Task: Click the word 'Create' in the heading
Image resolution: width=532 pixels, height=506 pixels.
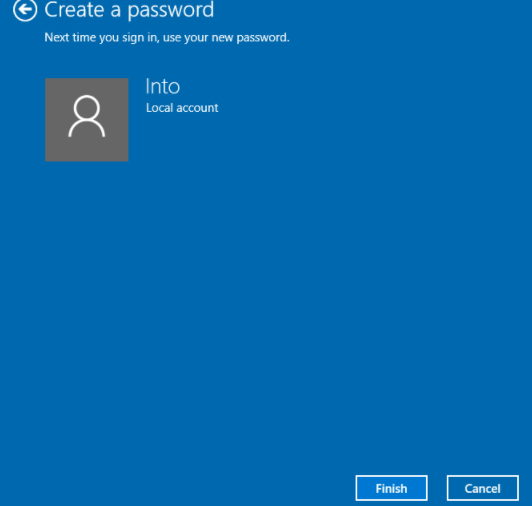Action: (74, 10)
